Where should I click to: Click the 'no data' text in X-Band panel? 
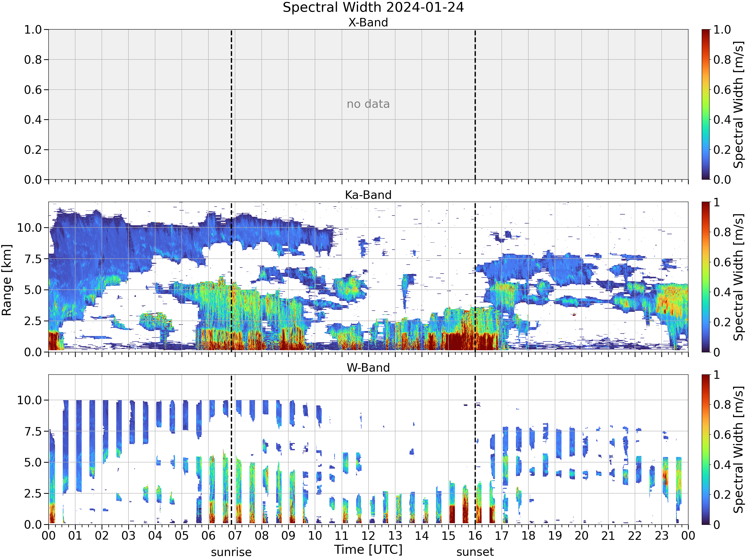click(x=368, y=104)
